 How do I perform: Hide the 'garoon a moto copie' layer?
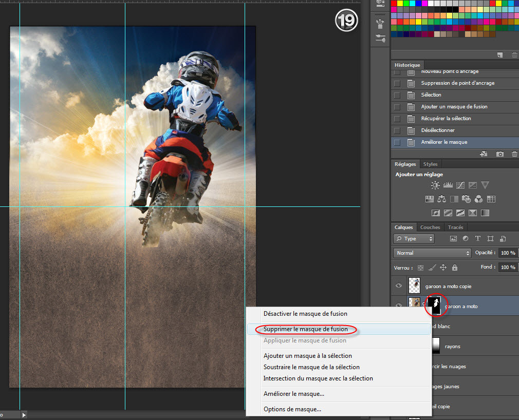(398, 286)
